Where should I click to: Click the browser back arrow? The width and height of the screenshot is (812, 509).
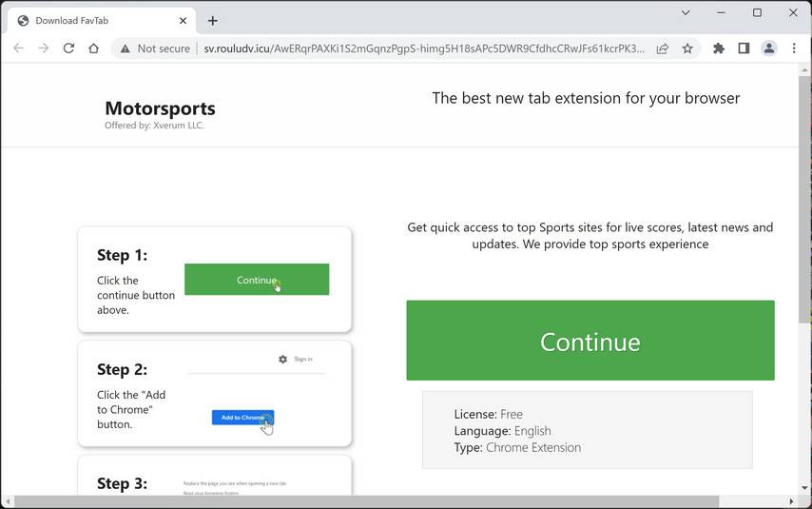point(18,49)
